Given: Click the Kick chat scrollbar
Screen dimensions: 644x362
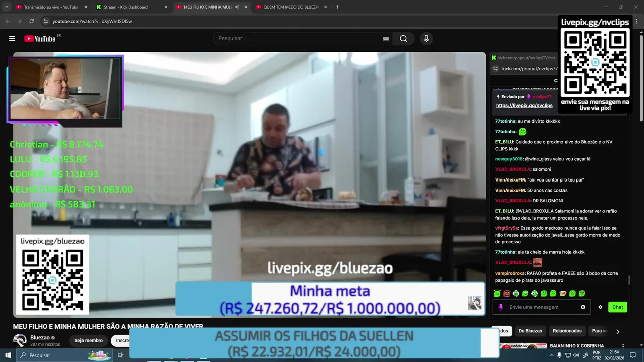Looking at the screenshot, I should tap(629, 280).
